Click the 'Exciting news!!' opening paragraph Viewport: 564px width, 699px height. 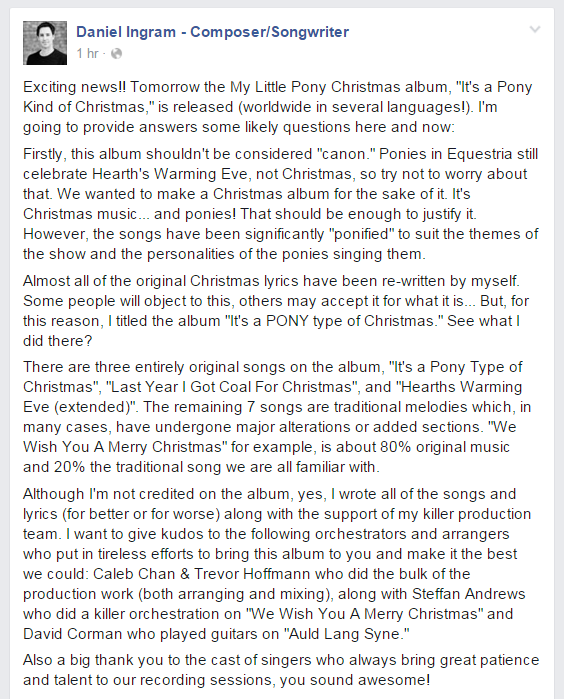[x=278, y=107]
